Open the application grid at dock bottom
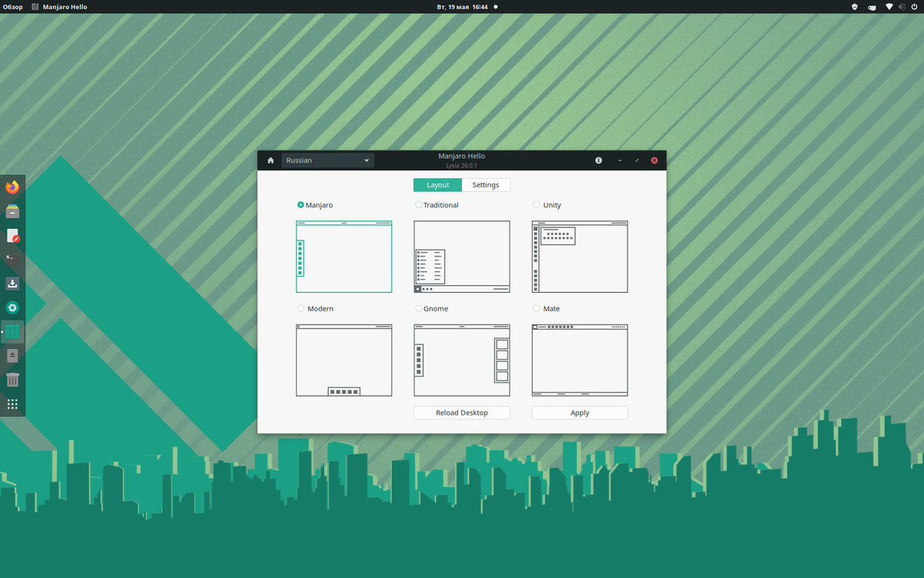Image resolution: width=924 pixels, height=578 pixels. 12,404
